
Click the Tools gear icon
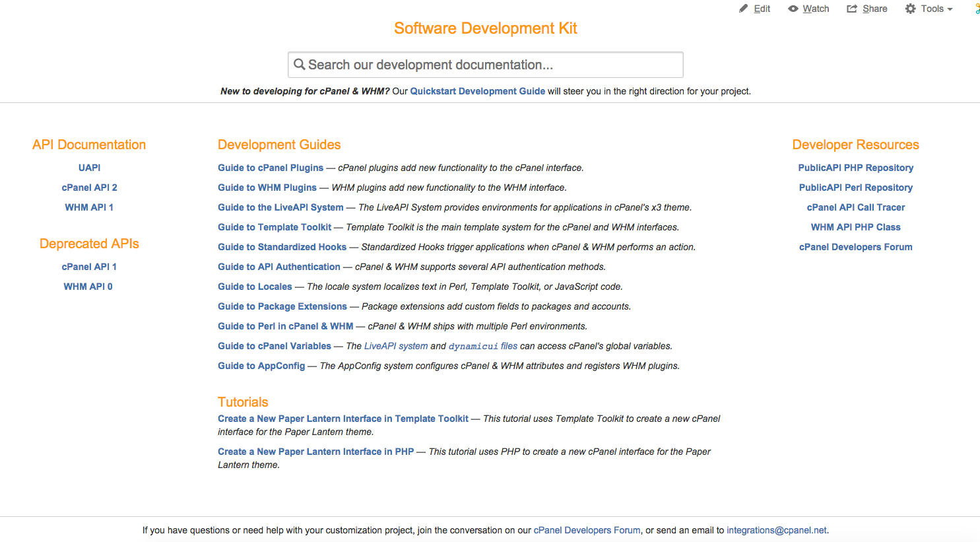[x=911, y=9]
